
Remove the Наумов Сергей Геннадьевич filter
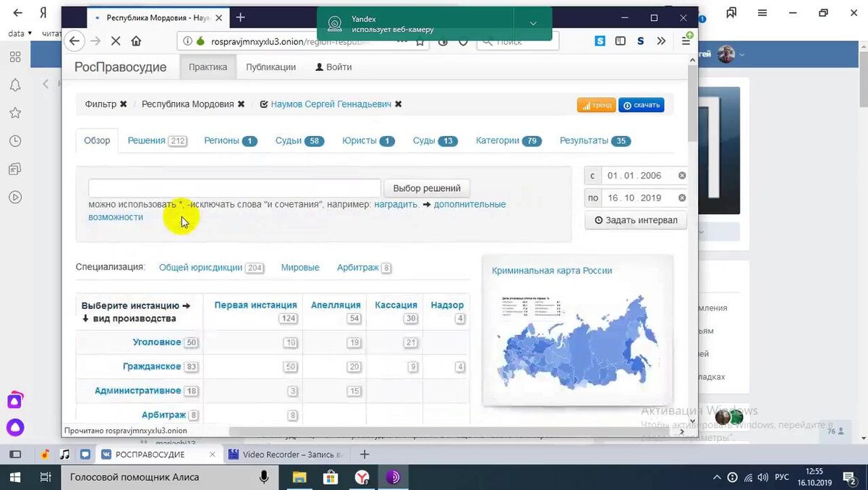398,104
